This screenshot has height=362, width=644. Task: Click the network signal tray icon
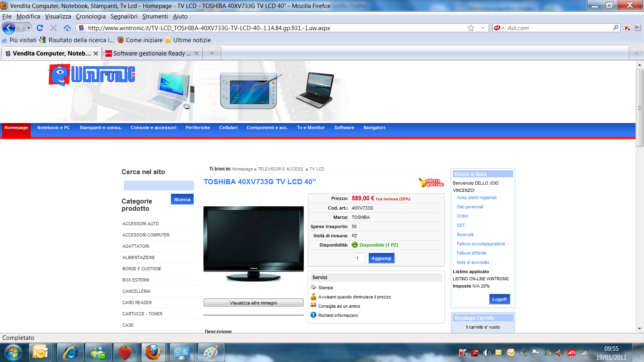(583, 353)
